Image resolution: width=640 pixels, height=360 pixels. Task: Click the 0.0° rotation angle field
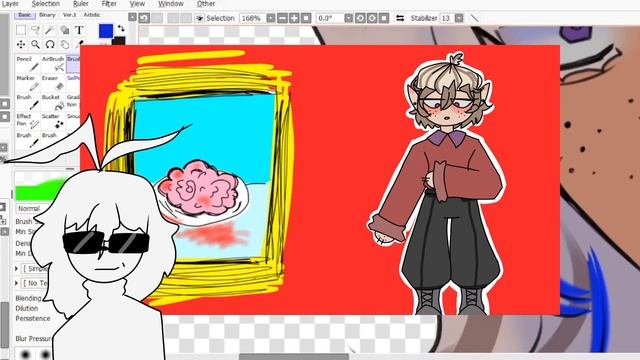pos(330,18)
